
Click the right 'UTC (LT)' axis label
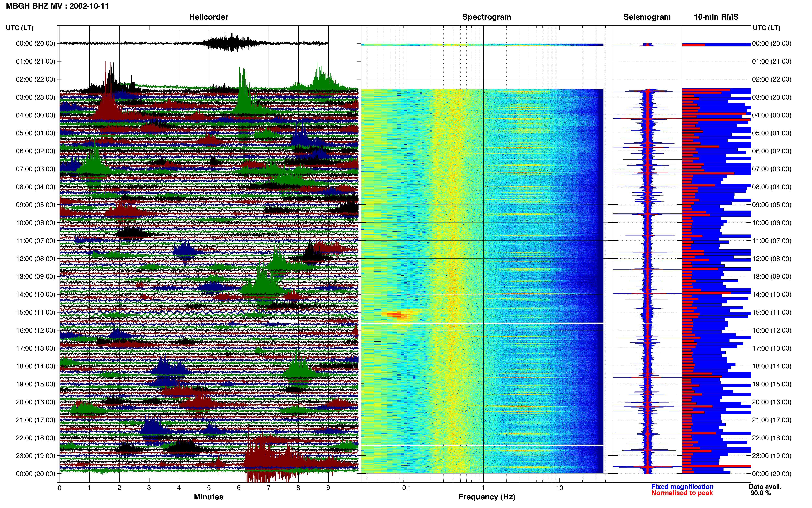766,28
